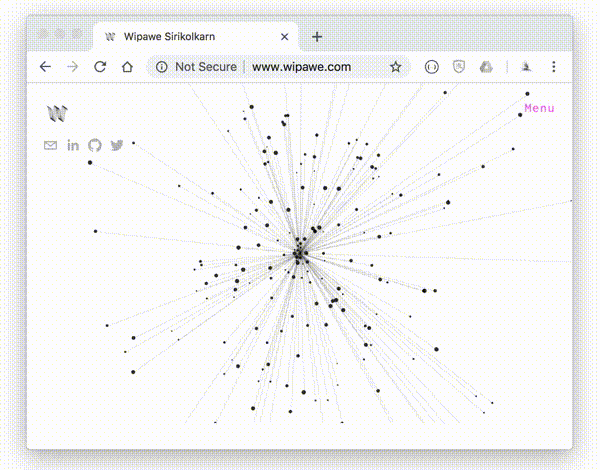Close the Wipawe Sirikolkarn tab
The width and height of the screenshot is (600, 470).
point(284,37)
